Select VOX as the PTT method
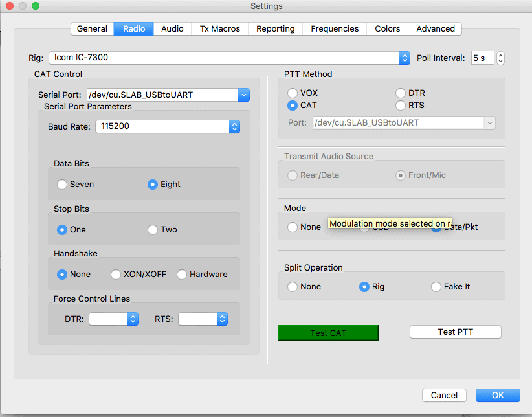 (x=293, y=93)
